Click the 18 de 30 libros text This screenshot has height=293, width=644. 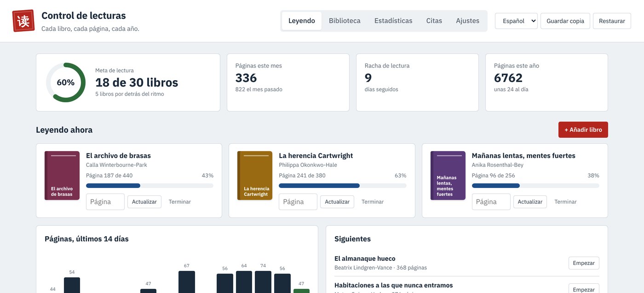(137, 82)
